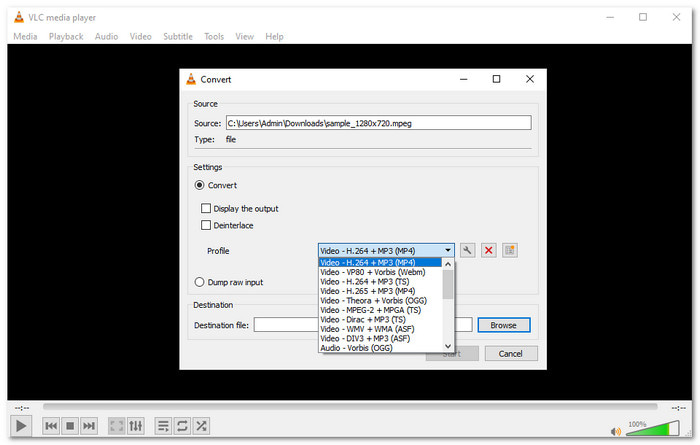Choose Audio - Vorbis (OGG) profile
This screenshot has width=700, height=445.
point(380,348)
